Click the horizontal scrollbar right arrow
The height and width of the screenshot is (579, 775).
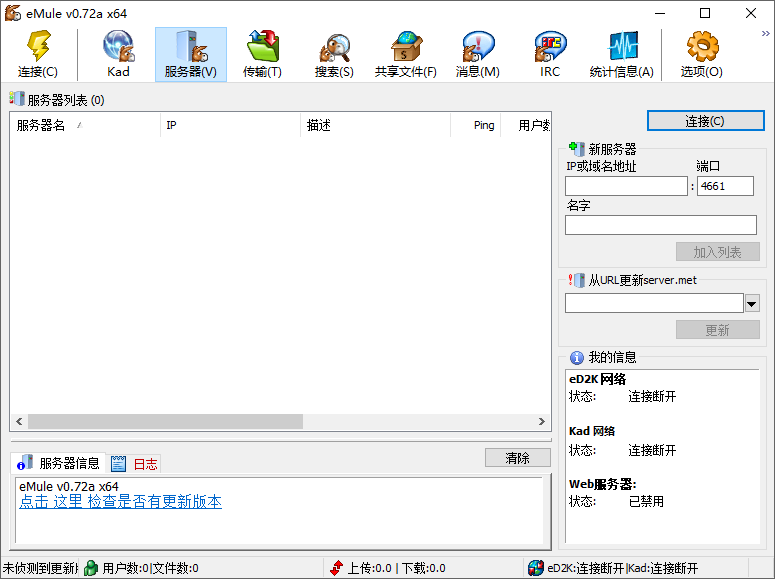(542, 421)
